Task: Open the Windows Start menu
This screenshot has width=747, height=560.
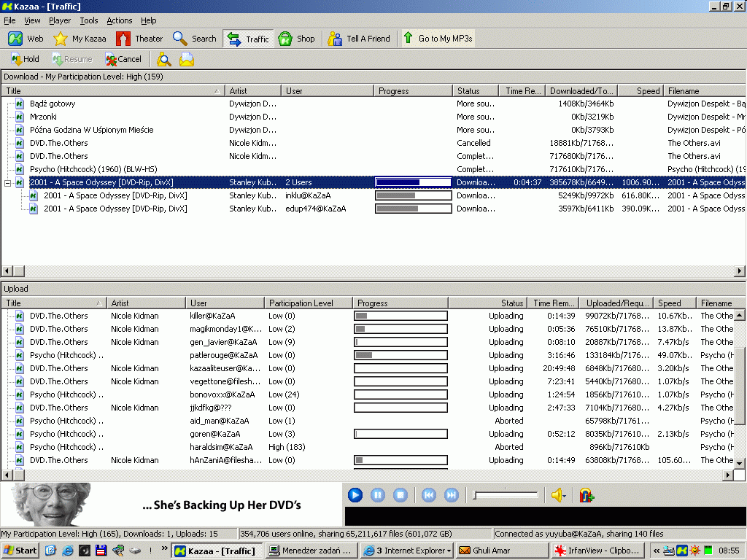Action: click(x=20, y=551)
